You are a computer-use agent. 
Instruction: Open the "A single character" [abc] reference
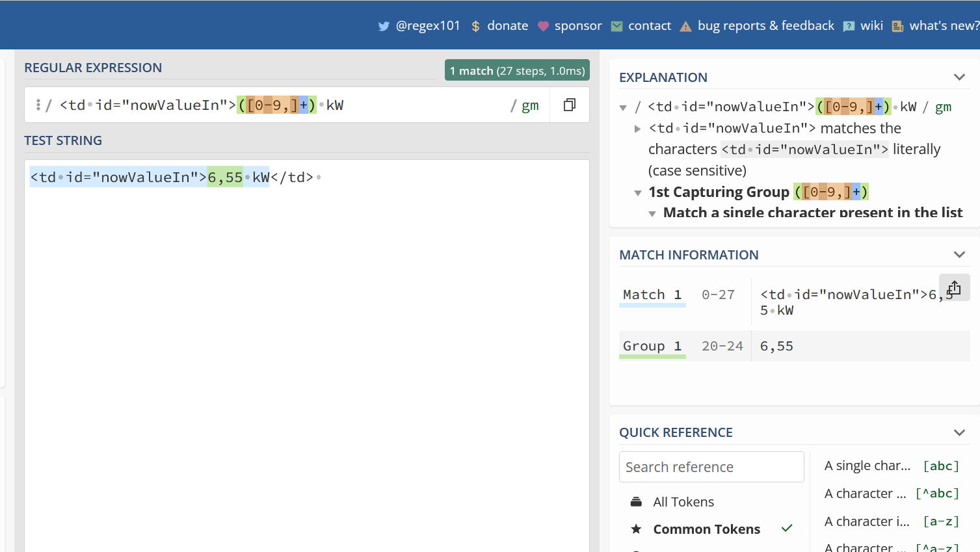(x=891, y=466)
